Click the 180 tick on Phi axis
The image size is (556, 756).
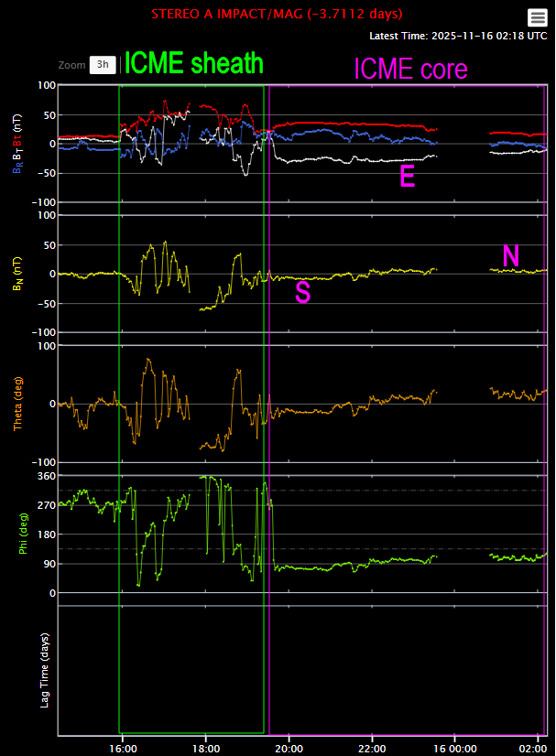point(47,535)
